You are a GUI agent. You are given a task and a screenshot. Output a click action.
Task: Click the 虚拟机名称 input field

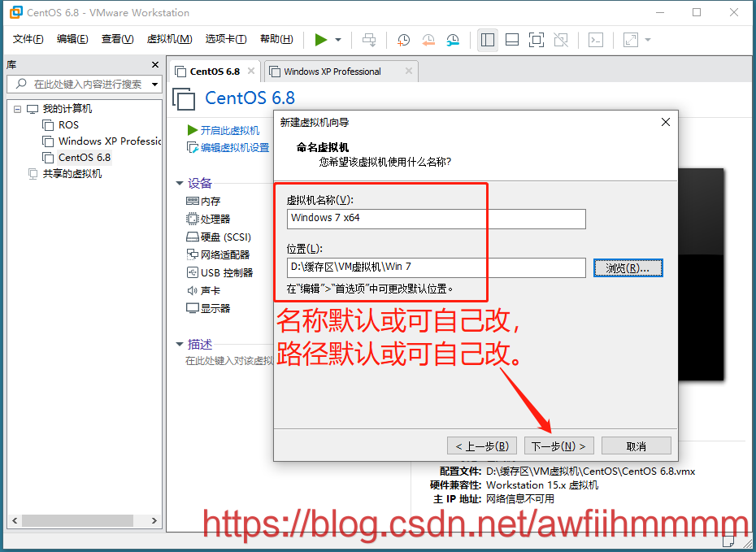[437, 219]
